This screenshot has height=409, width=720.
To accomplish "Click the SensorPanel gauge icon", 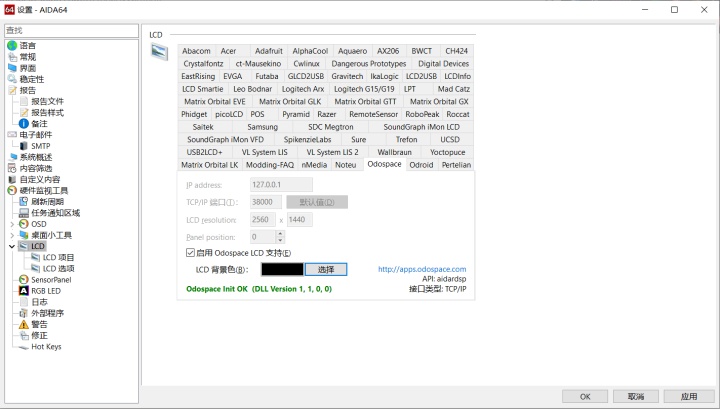I will 24,280.
